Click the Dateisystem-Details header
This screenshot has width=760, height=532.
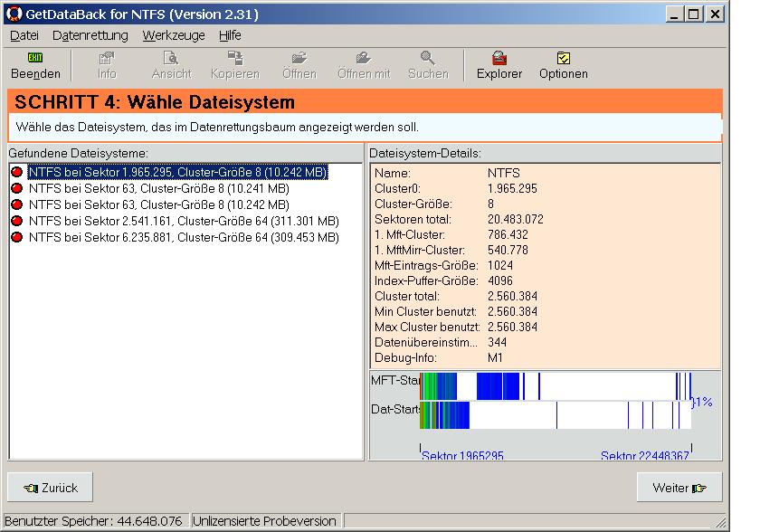425,153
